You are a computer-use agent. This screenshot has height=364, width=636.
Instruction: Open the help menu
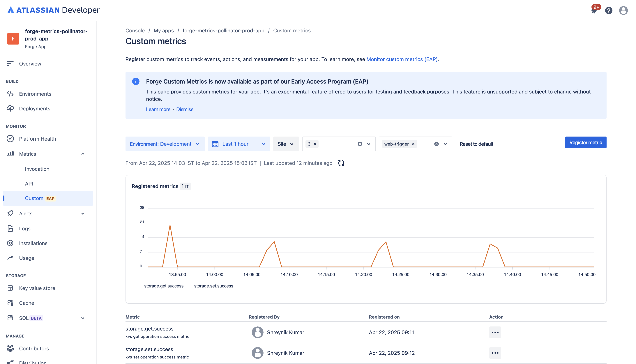609,10
